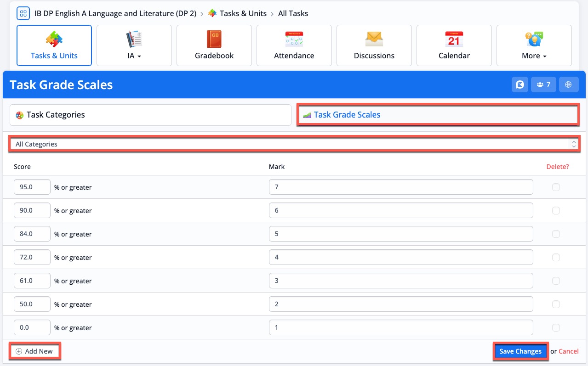Open the members icon showing 7
Viewport: 588px width, 366px height.
point(543,84)
